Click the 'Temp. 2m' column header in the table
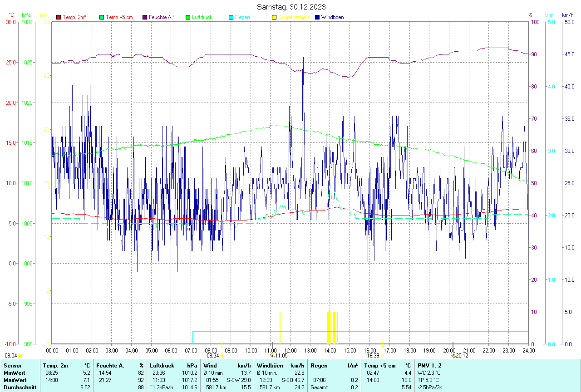Viewport: 581px width, 392px height. (55, 366)
